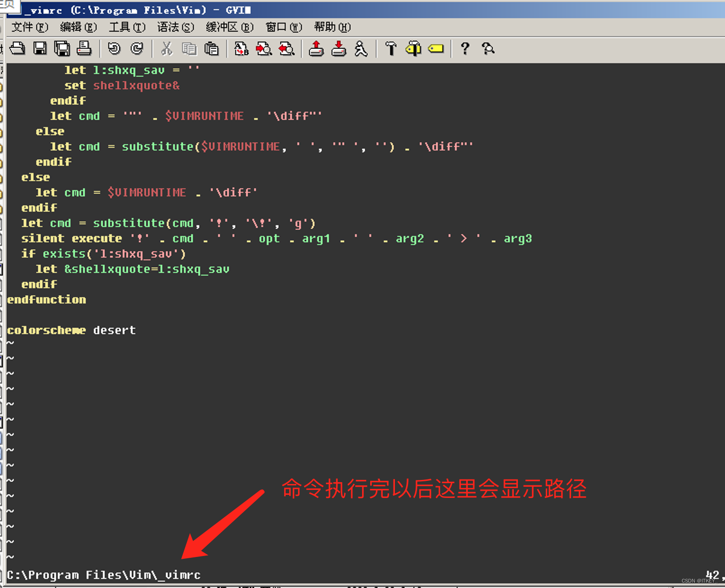Click the Copy toolbar icon
Viewport: 725px width, 588px height.
click(x=189, y=48)
